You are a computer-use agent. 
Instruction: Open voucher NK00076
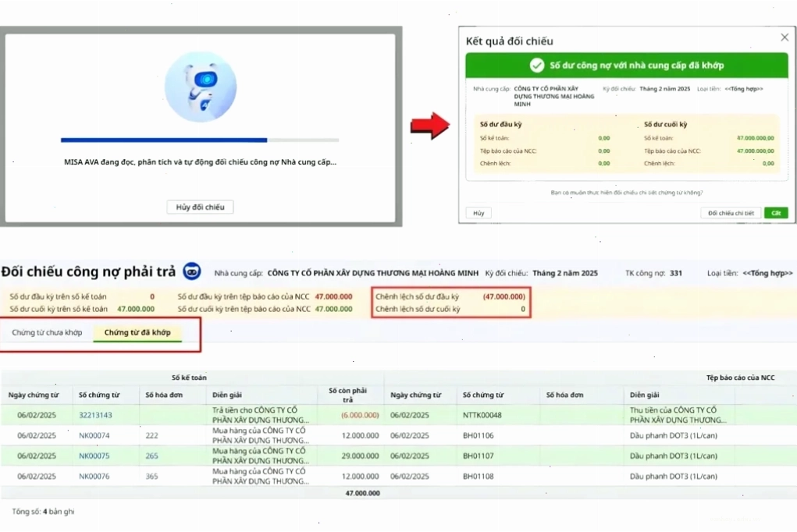click(x=94, y=476)
